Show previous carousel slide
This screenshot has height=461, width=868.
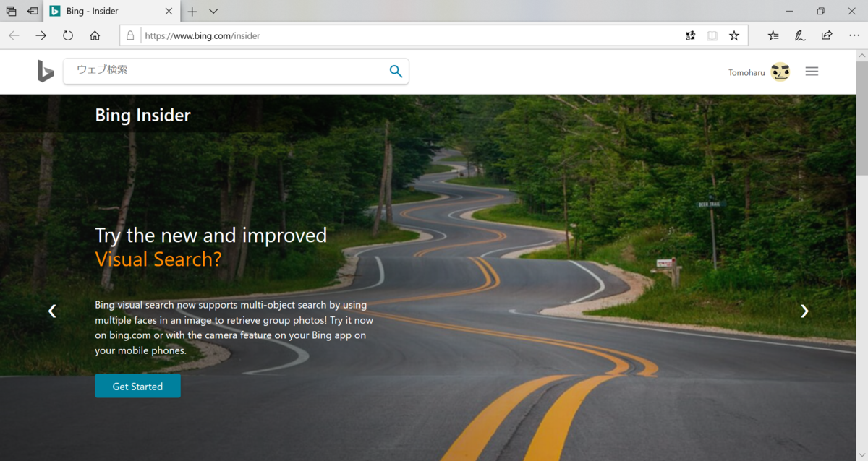[52, 311]
